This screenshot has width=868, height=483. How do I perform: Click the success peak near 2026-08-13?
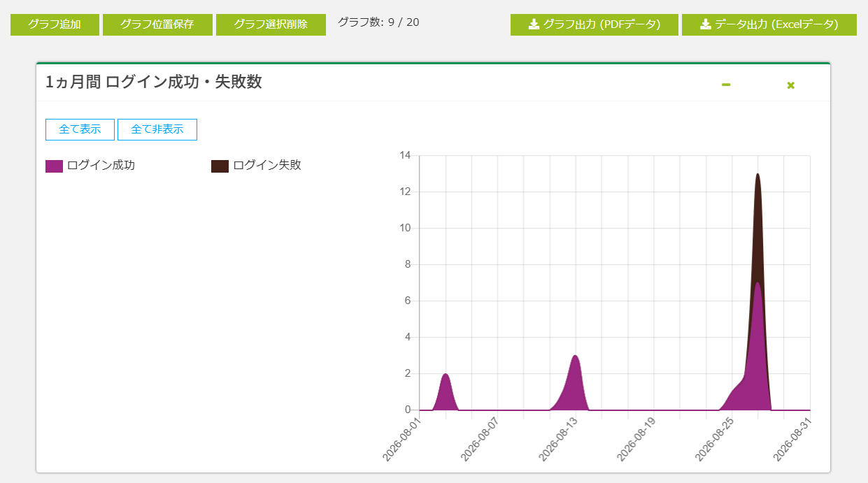(574, 384)
